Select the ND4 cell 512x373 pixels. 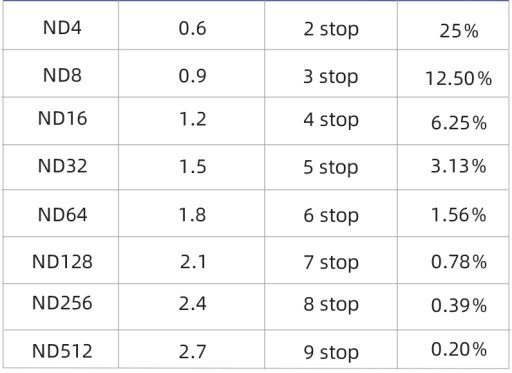62,28
